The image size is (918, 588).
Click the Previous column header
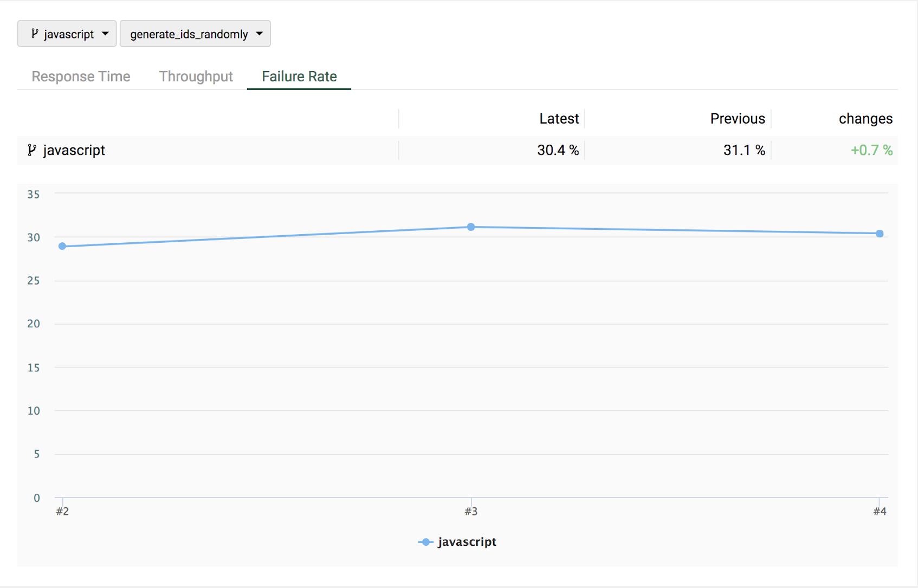(x=738, y=119)
